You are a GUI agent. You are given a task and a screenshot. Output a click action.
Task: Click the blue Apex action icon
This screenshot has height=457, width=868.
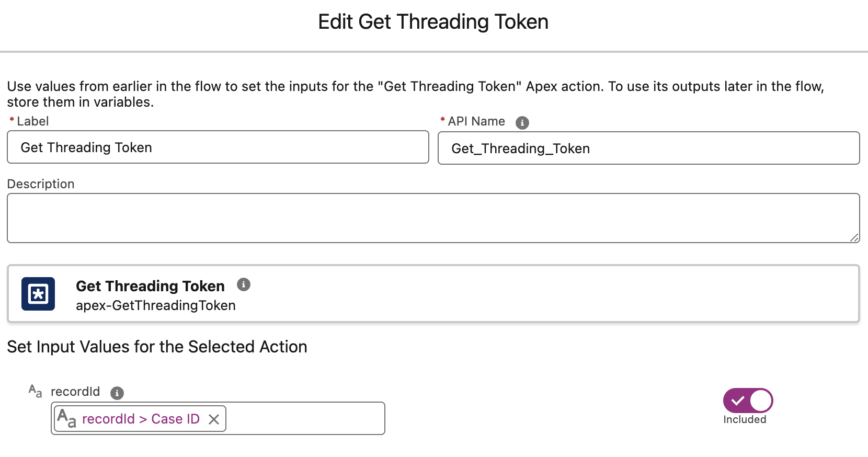click(38, 293)
